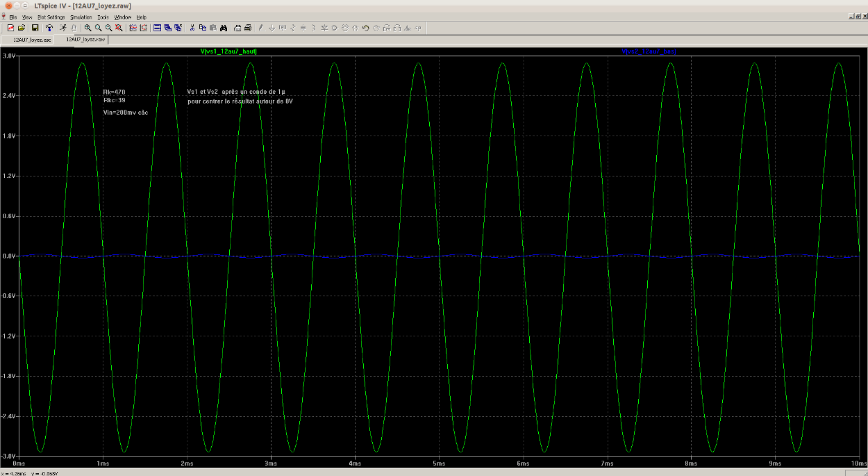Select the Resistor component tool
The image size is (868, 476).
pyautogui.click(x=293, y=28)
